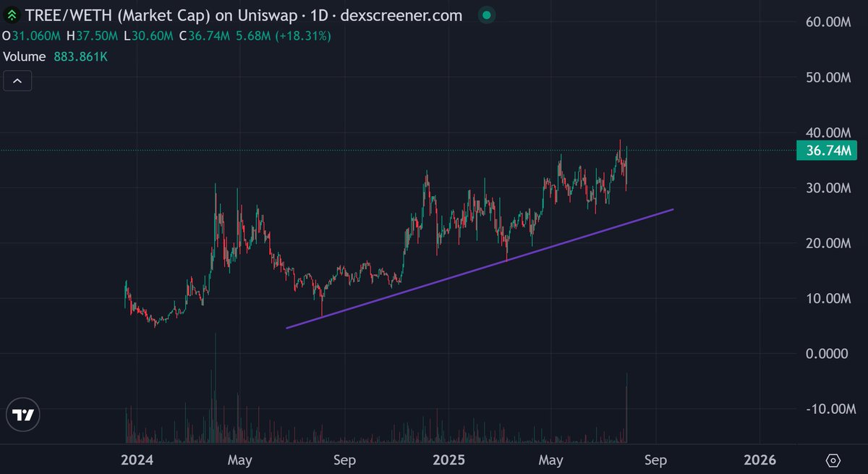The height and width of the screenshot is (474, 868).
Task: Click the 36.74M price tag on the axis
Action: pyautogui.click(x=827, y=151)
